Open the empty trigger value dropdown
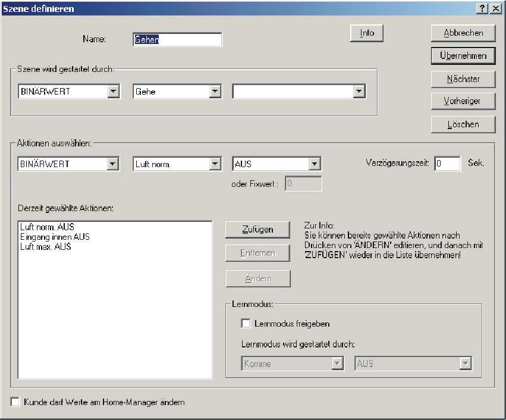506x420 pixels. (x=359, y=92)
